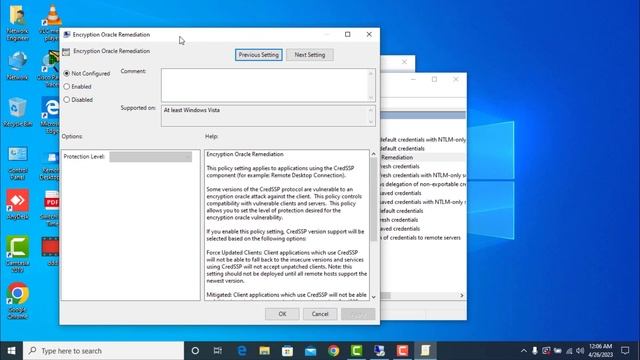
Task: Open volume control in system tray
Action: click(x=580, y=351)
